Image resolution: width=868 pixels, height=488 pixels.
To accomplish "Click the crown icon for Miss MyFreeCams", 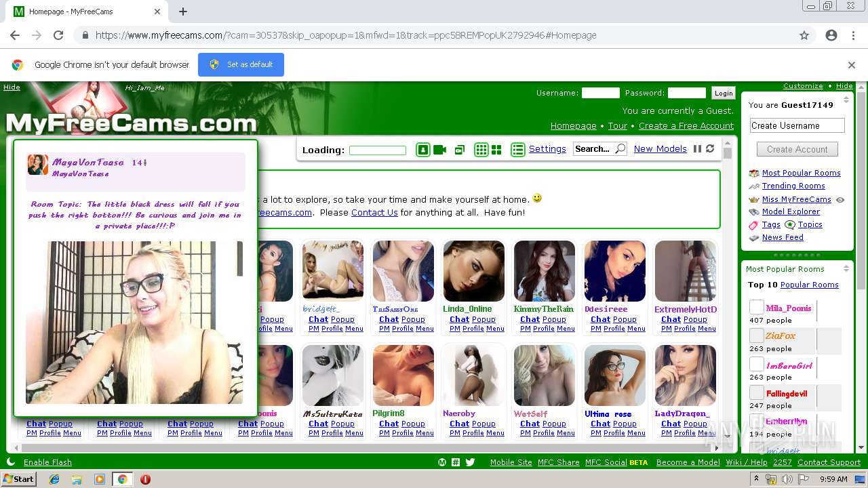I will coord(753,199).
